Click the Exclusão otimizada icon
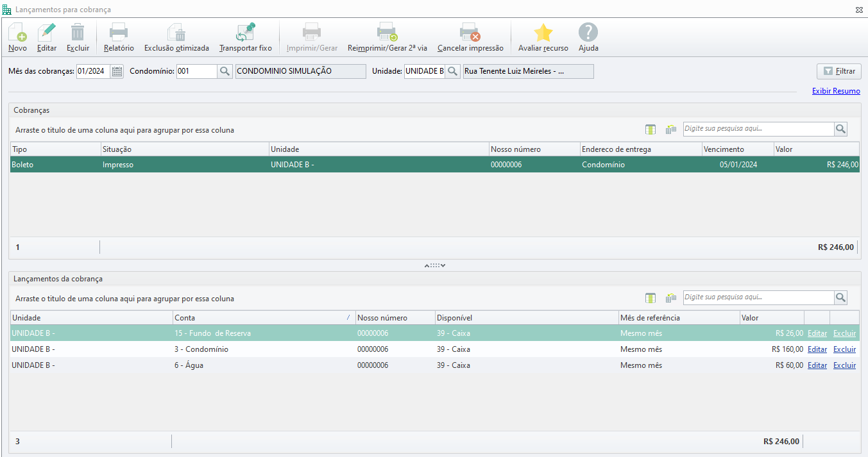Screen dimensions: 868x457 click(176, 32)
